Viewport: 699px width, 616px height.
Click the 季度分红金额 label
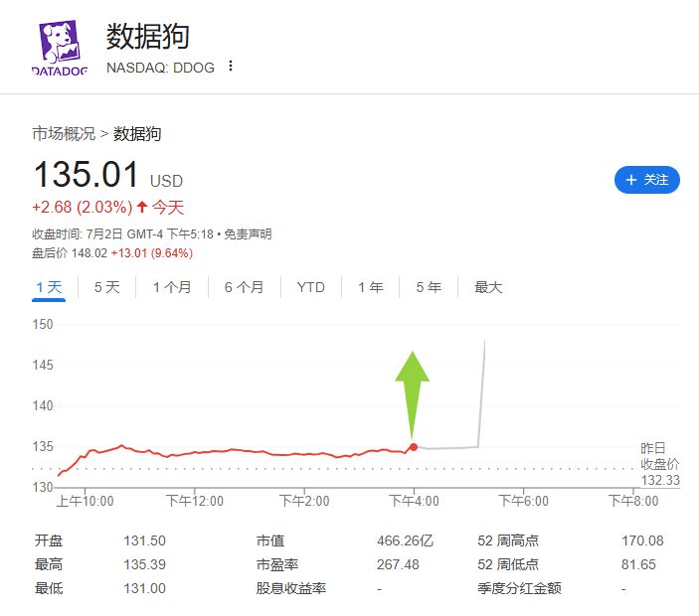[x=519, y=588]
